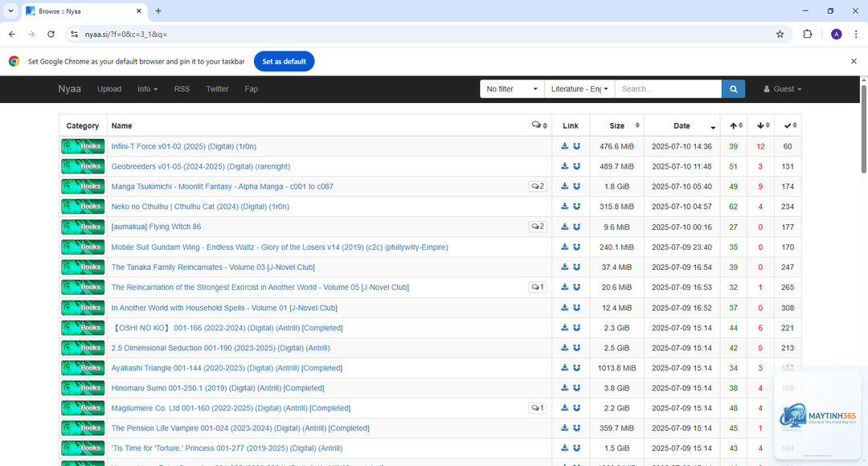Image resolution: width=868 pixels, height=466 pixels.
Task: Open Chrome three-dot menu
Action: (x=856, y=35)
